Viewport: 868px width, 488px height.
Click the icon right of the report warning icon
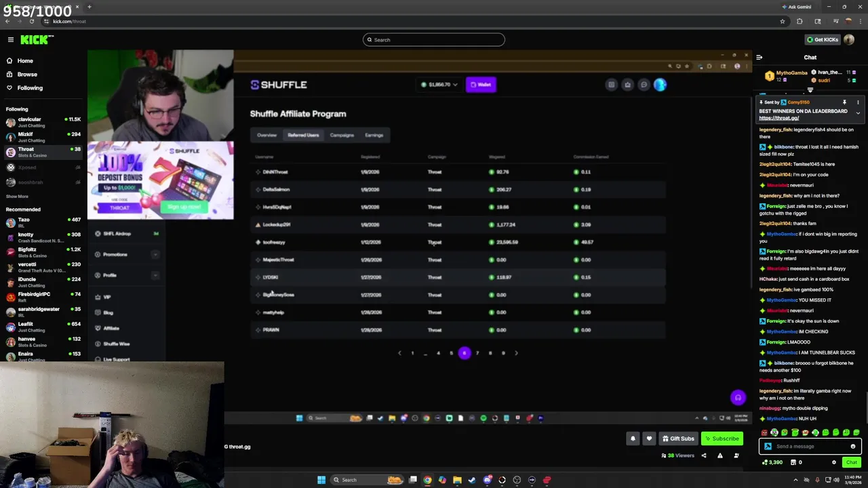coord(736,455)
